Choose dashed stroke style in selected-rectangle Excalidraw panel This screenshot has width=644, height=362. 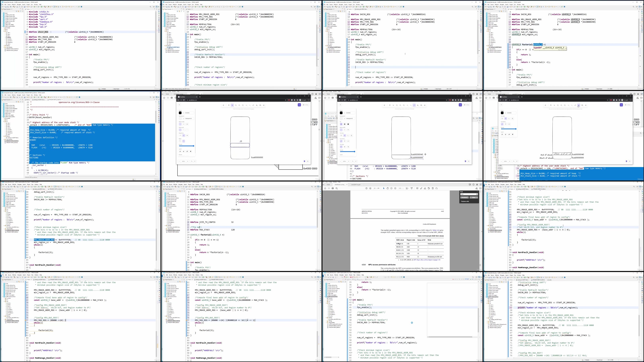click(184, 130)
